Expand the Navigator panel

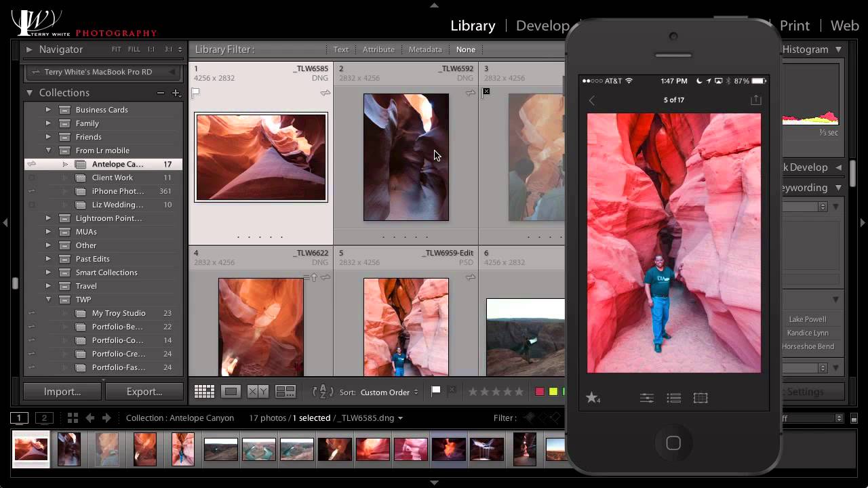29,49
